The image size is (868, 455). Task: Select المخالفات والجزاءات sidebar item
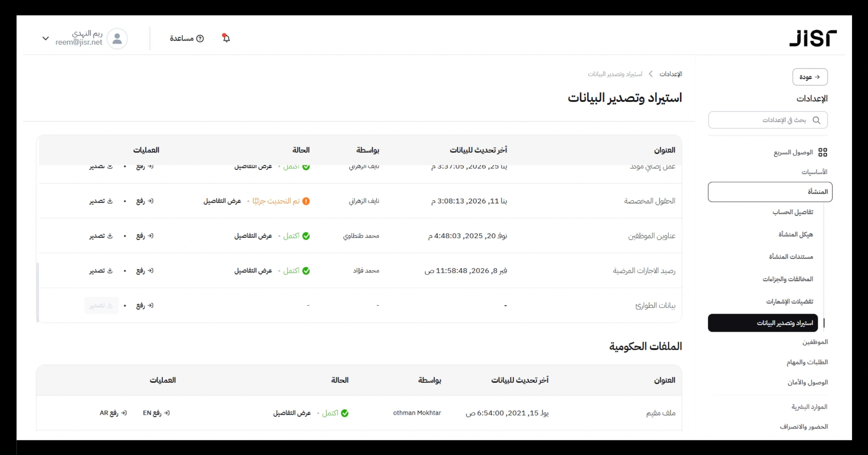pyautogui.click(x=788, y=279)
